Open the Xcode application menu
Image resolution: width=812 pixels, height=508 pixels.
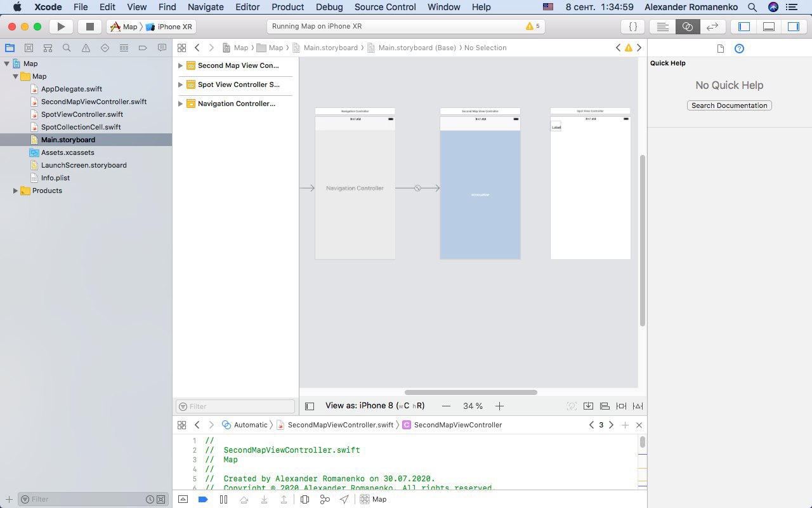[48, 7]
